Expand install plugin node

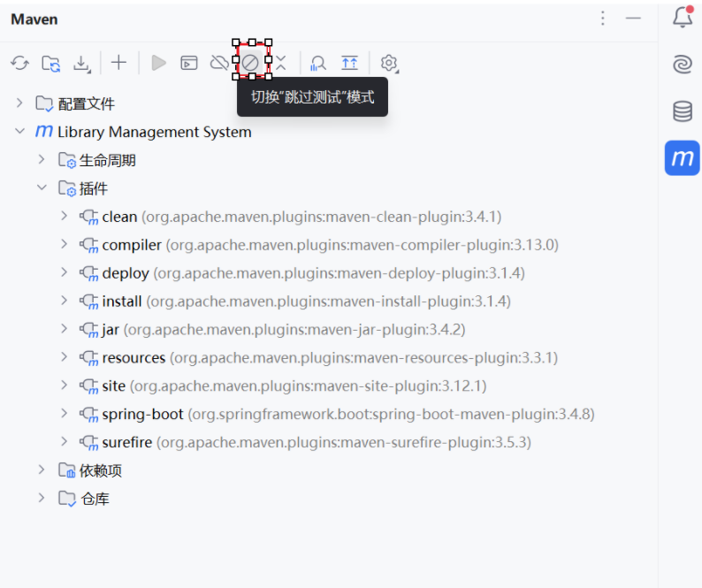[64, 301]
